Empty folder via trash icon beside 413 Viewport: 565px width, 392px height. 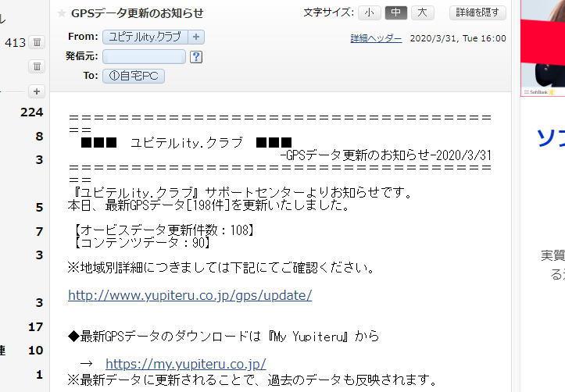37,42
